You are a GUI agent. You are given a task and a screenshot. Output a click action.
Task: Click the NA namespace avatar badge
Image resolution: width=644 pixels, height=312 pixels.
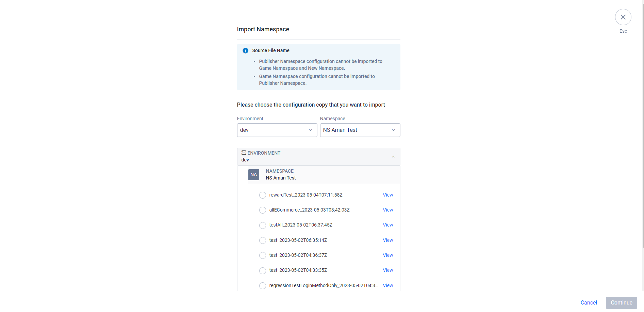(x=254, y=174)
